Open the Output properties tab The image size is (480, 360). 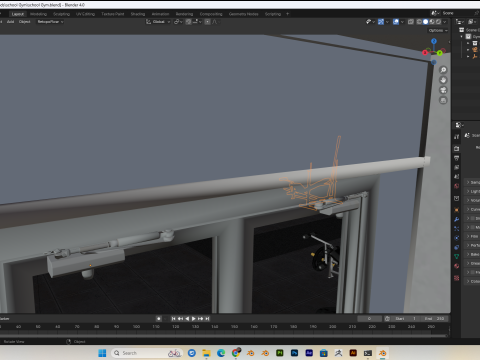tap(457, 158)
